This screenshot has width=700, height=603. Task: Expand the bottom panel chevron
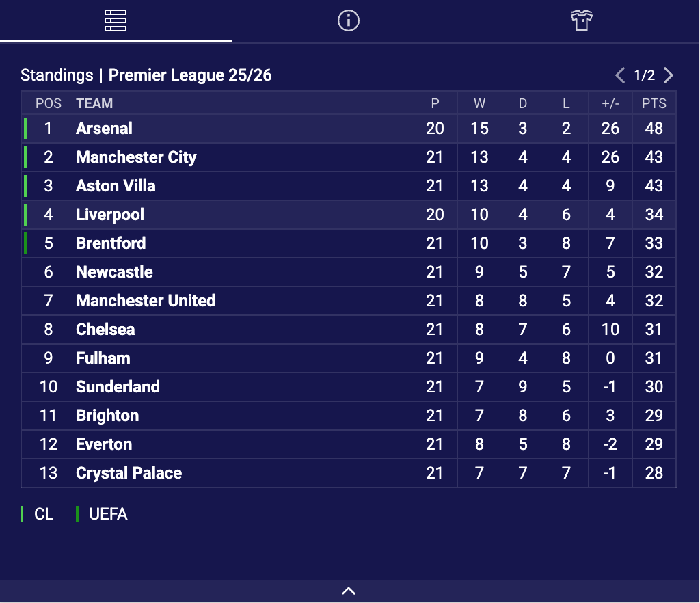pos(349,591)
